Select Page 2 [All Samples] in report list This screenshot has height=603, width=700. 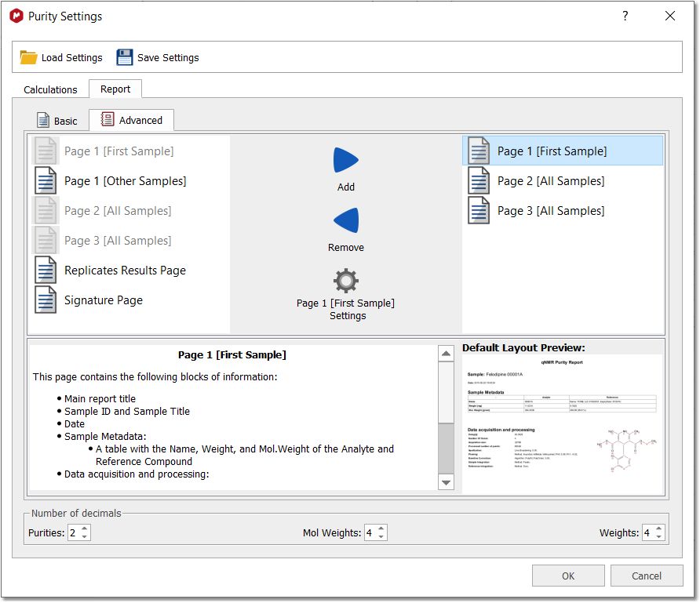562,181
